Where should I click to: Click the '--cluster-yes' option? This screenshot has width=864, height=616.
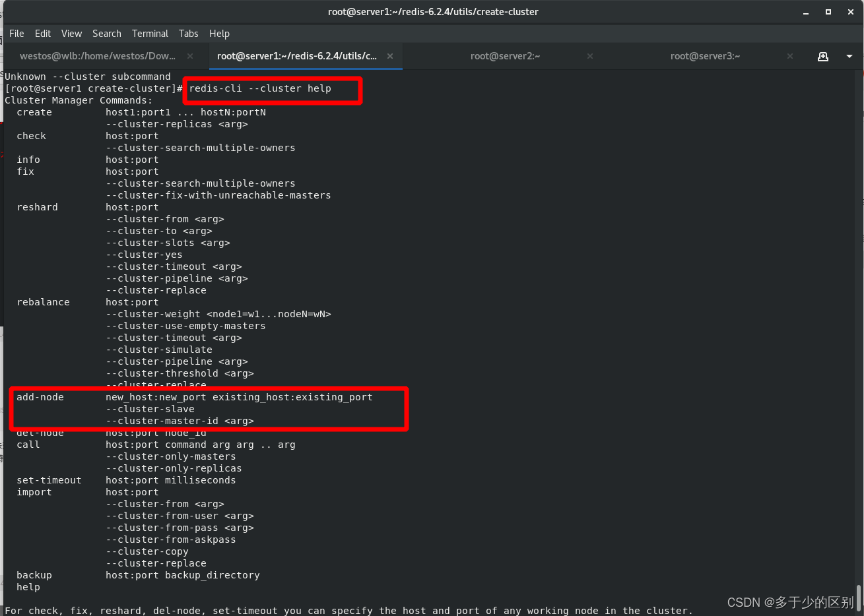[x=144, y=255]
